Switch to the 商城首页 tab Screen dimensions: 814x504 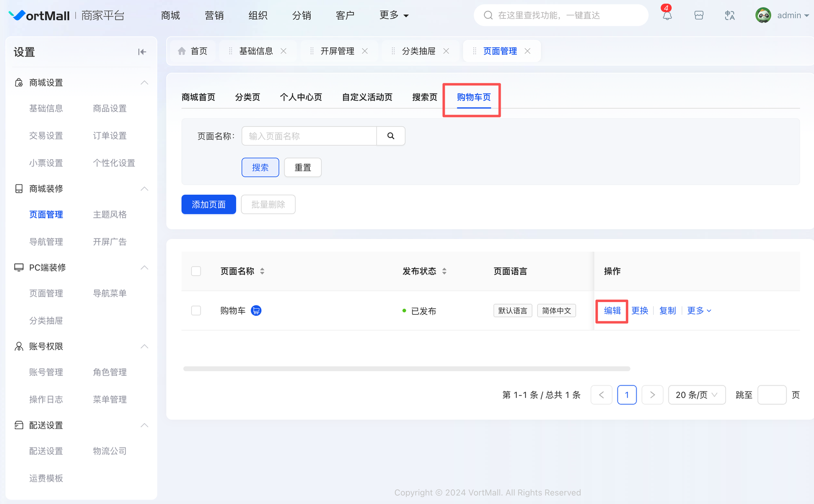(198, 97)
